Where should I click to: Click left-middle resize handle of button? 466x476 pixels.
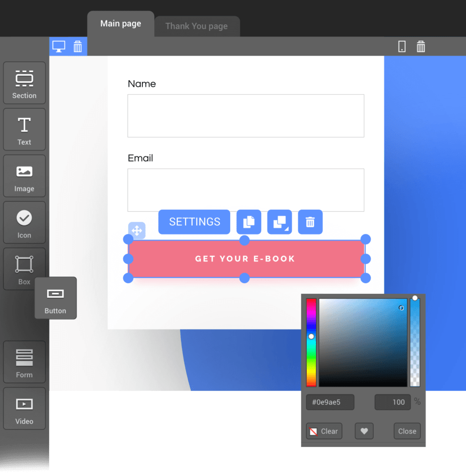click(128, 259)
